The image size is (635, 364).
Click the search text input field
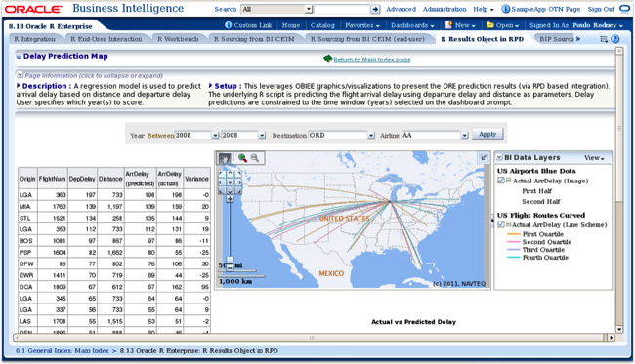coord(342,9)
